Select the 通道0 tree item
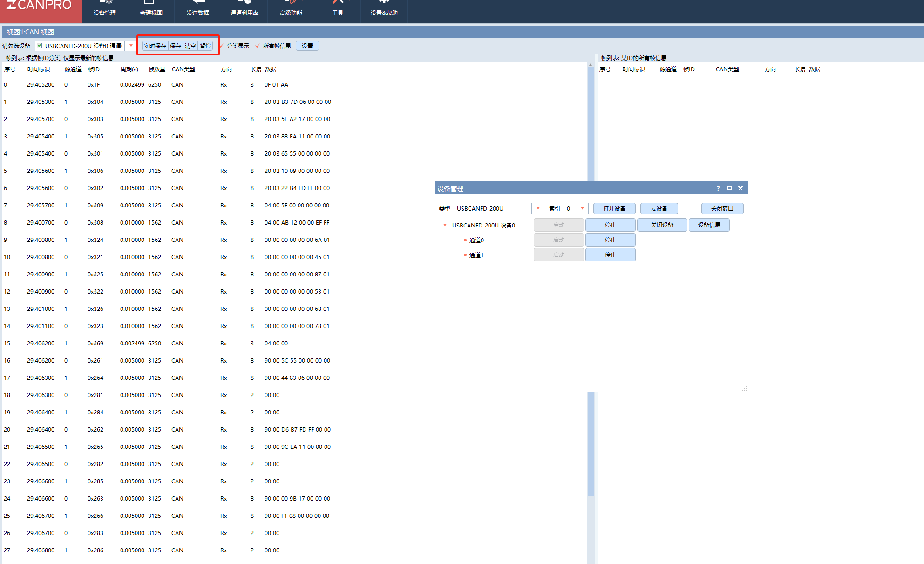The width and height of the screenshot is (924, 564). coord(476,240)
